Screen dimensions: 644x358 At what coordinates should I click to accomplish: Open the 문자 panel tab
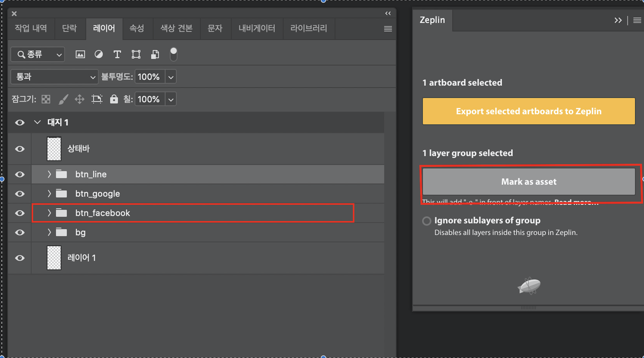(x=215, y=28)
